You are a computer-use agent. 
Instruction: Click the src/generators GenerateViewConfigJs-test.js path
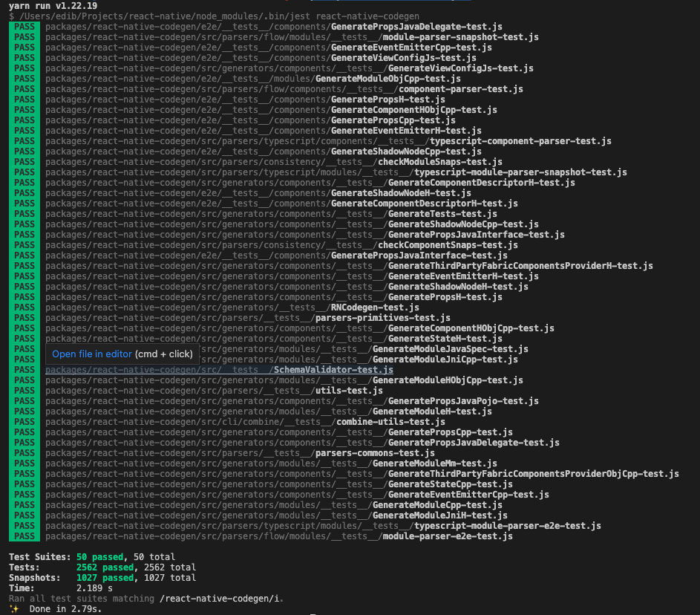(x=290, y=68)
